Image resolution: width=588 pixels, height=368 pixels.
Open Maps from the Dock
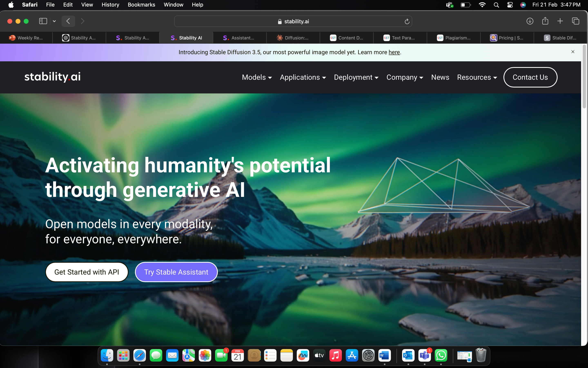point(189,356)
